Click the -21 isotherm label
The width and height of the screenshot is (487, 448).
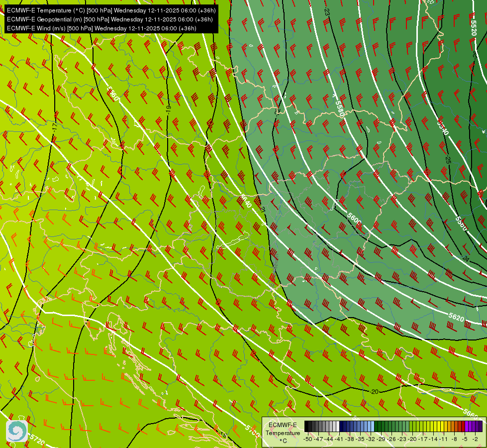(x=263, y=209)
